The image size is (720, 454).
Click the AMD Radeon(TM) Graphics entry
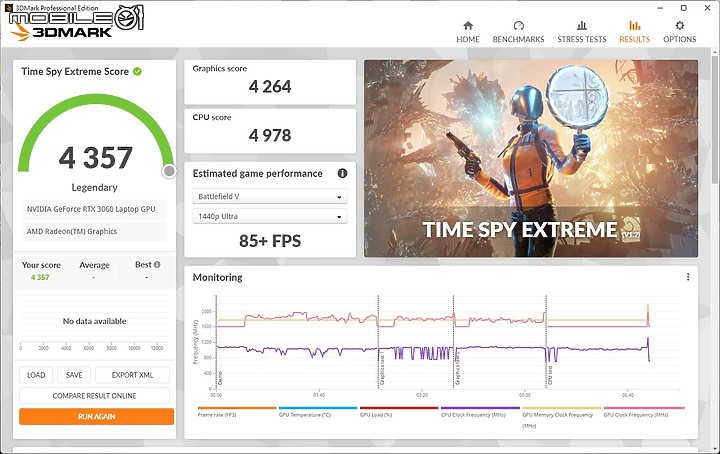94,231
